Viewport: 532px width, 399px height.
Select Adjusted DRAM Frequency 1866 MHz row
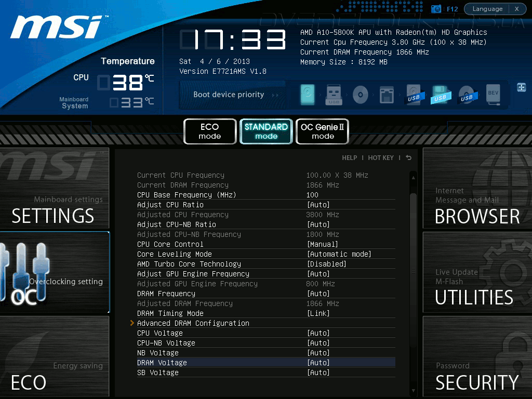point(266,303)
